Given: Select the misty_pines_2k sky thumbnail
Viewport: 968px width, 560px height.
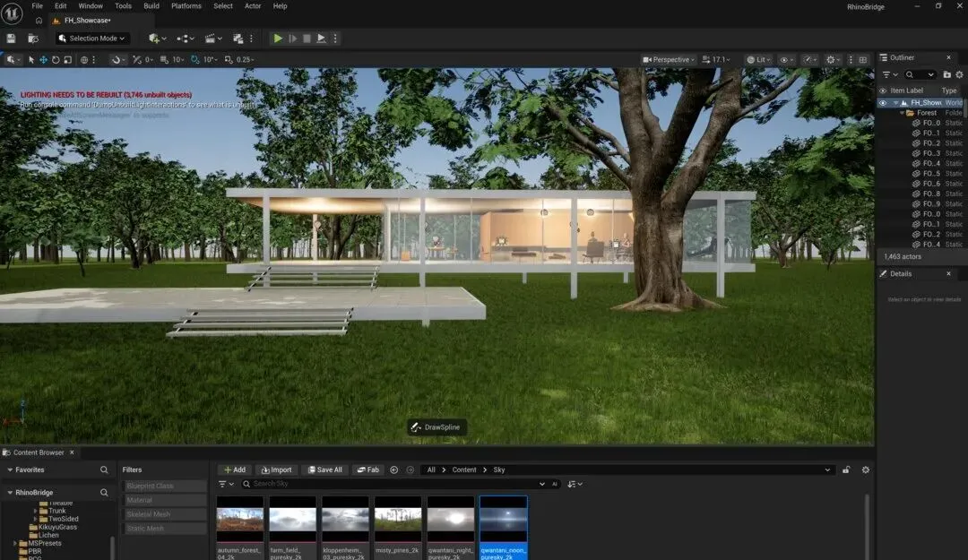Looking at the screenshot, I should (x=398, y=527).
